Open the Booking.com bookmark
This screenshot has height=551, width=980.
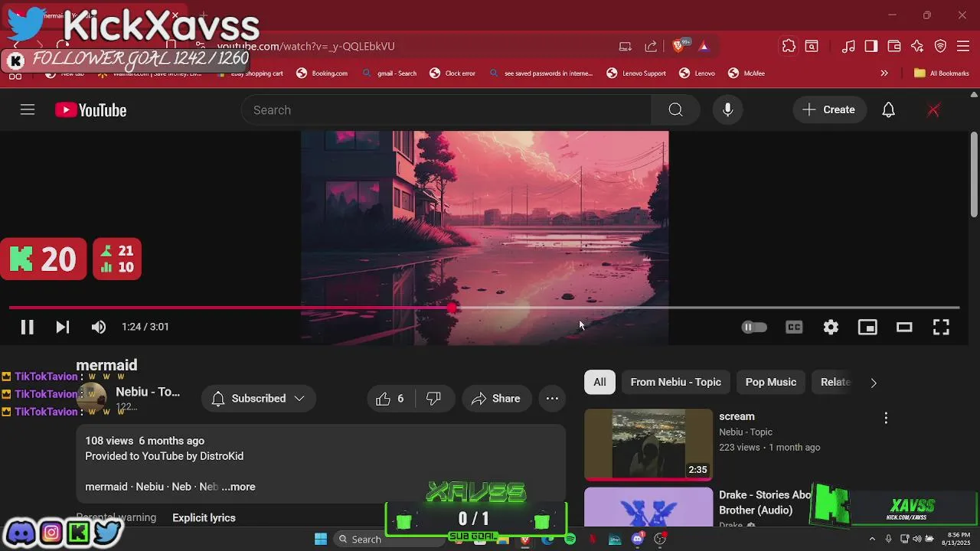(x=322, y=73)
